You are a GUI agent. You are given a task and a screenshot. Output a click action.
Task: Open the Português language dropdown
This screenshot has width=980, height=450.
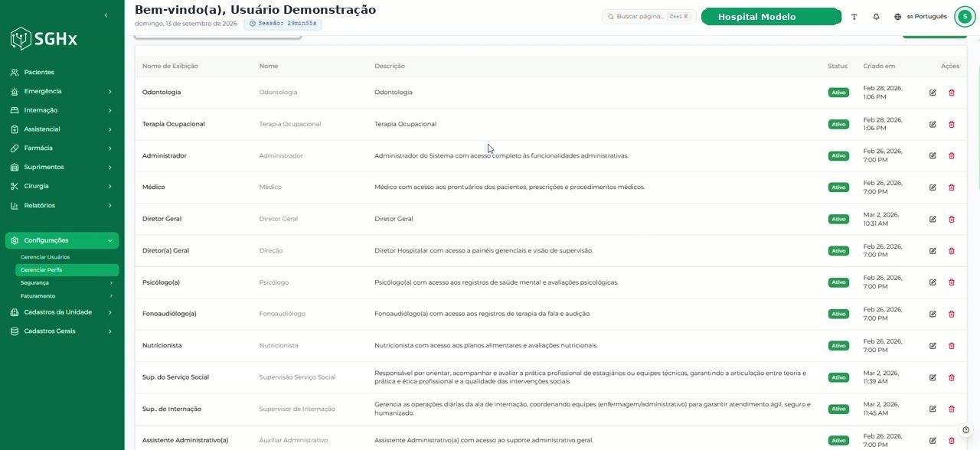(921, 17)
